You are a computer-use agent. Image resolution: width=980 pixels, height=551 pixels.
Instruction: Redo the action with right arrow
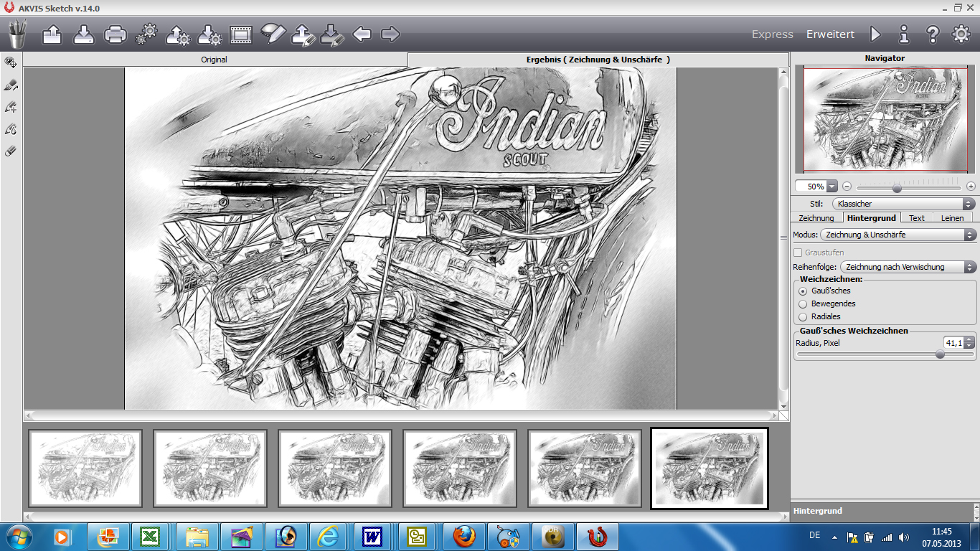(x=390, y=34)
